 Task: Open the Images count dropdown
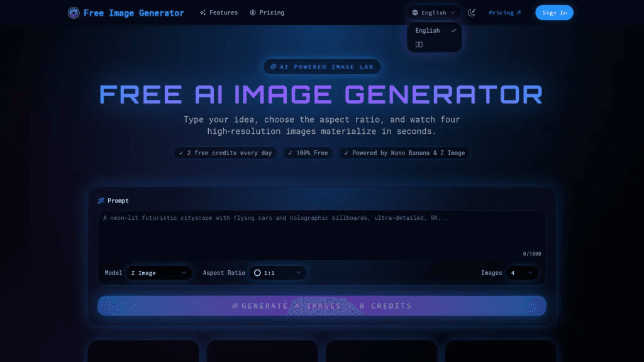tap(521, 273)
